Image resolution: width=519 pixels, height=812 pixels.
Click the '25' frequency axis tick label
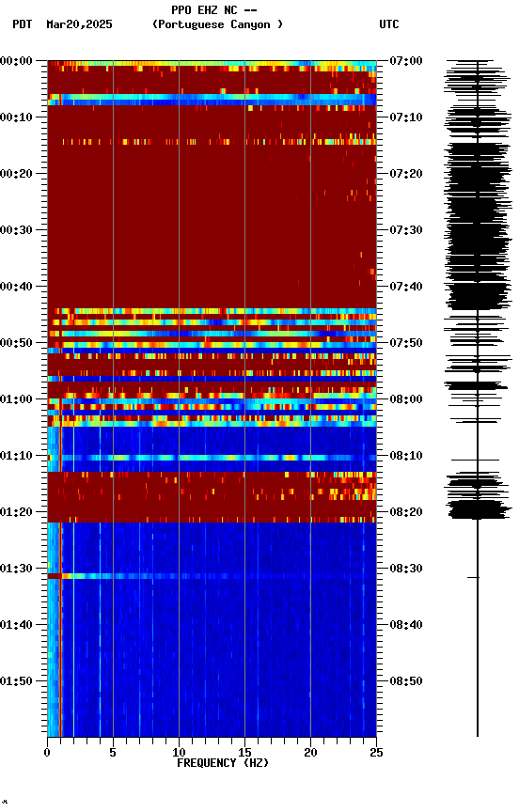click(377, 753)
